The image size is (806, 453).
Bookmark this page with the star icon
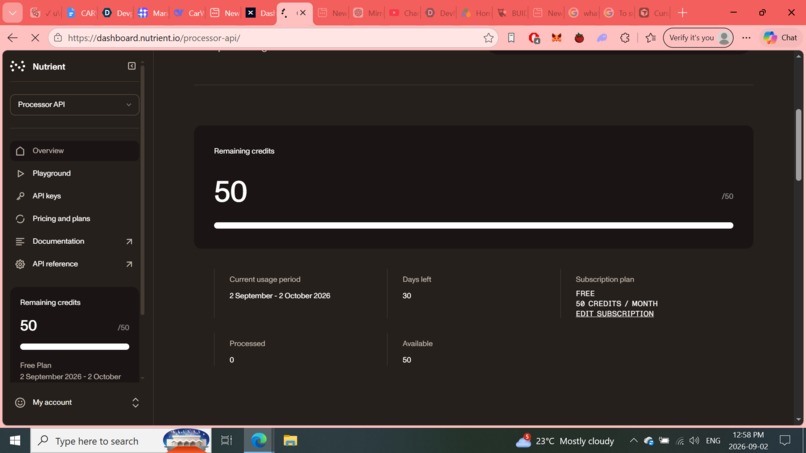[x=488, y=38]
